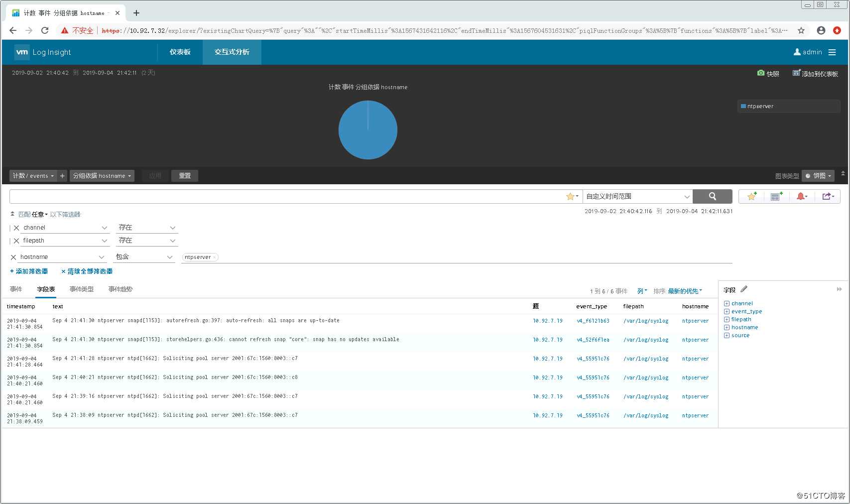Screen dimensions: 850x504
Task: Open the pie chart type dropdown
Action: 818,176
